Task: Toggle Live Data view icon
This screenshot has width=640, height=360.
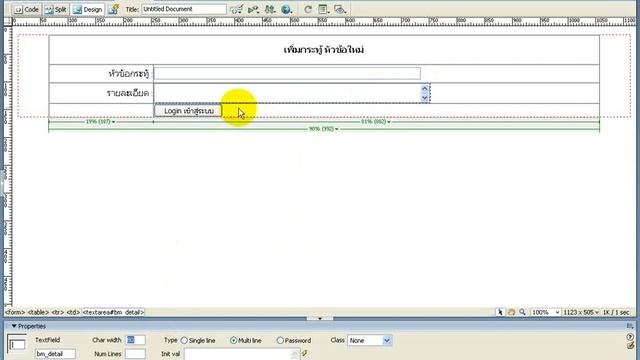Action: pos(113,9)
